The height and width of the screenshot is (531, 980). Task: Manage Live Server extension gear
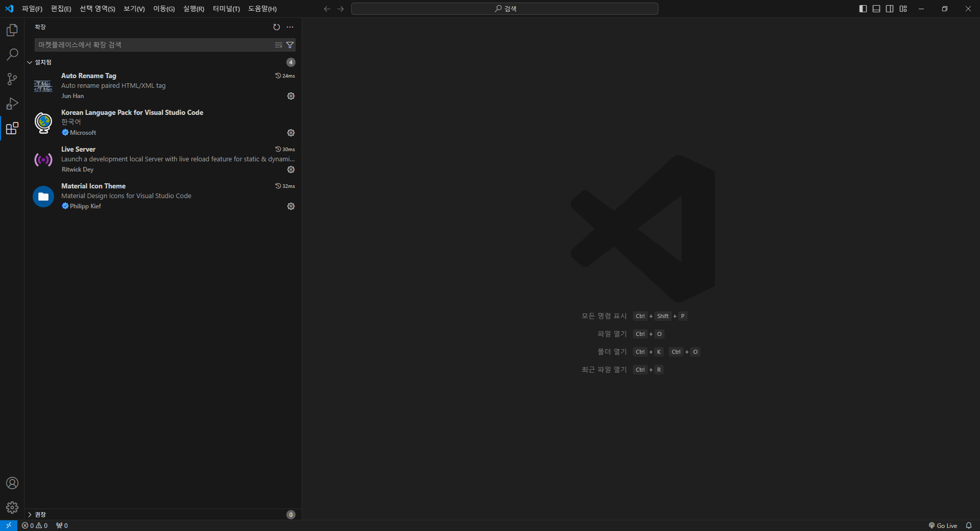291,170
